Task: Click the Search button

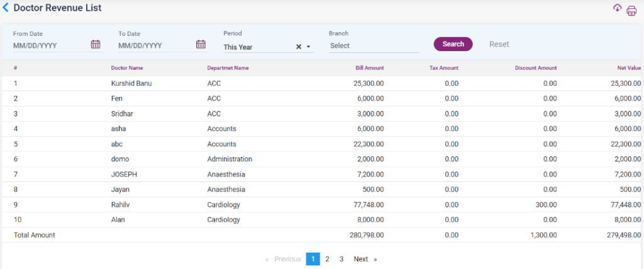Action: pos(453,44)
